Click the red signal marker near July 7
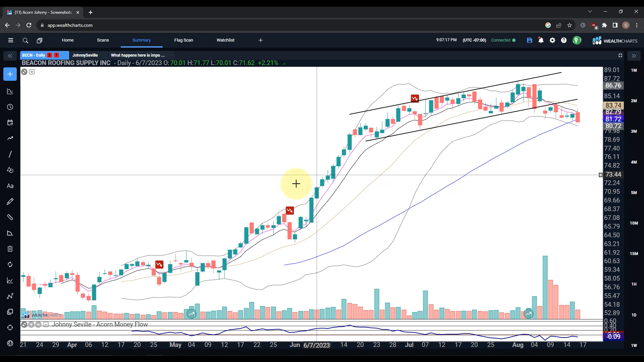 tap(415, 99)
